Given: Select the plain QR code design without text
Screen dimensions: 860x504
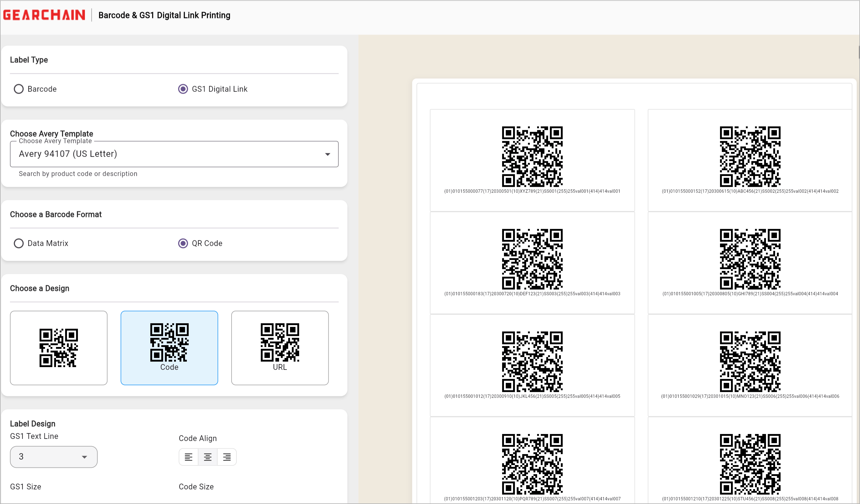Looking at the screenshot, I should [59, 348].
